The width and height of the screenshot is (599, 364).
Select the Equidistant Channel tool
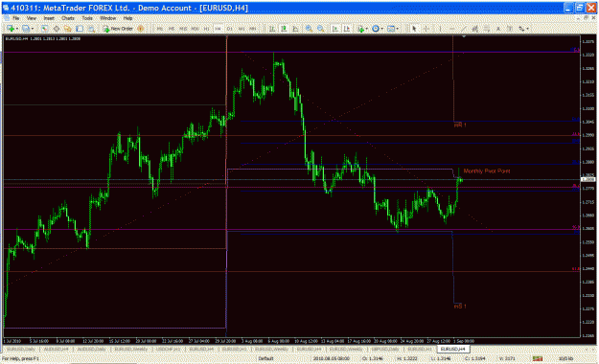pyautogui.click(x=474, y=29)
